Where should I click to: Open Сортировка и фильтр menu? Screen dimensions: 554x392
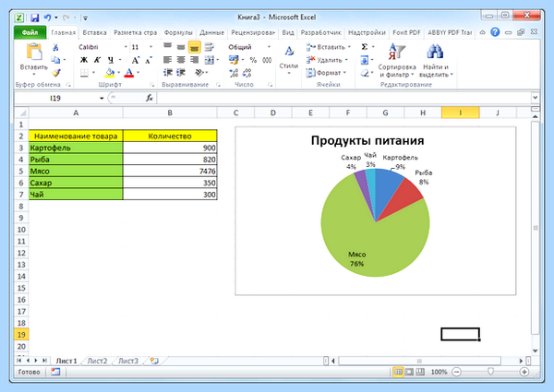tap(397, 60)
